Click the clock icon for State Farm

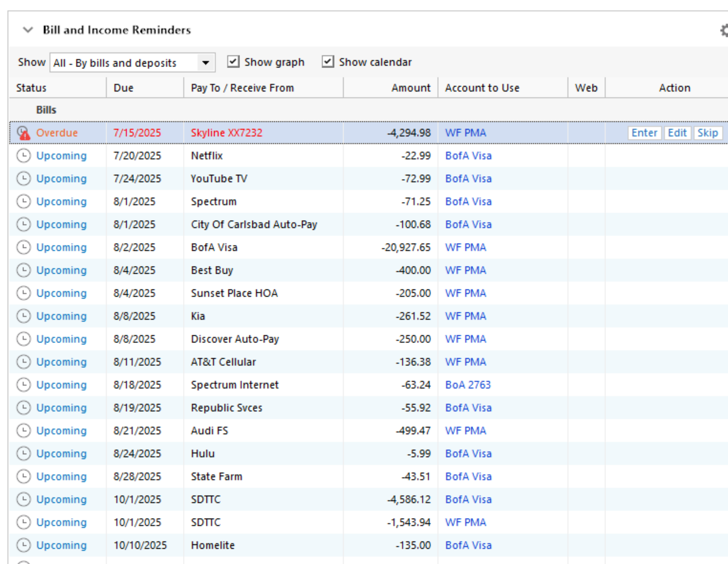24,477
